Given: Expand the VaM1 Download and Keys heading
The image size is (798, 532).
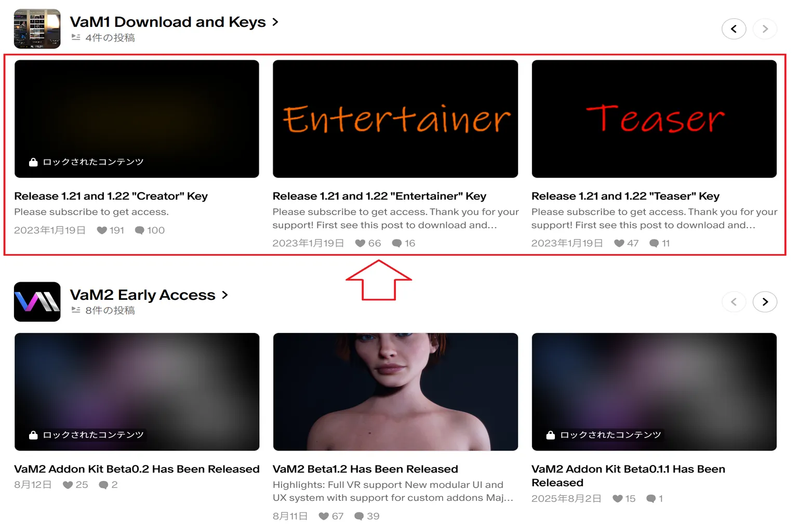Looking at the screenshot, I should point(174,22).
